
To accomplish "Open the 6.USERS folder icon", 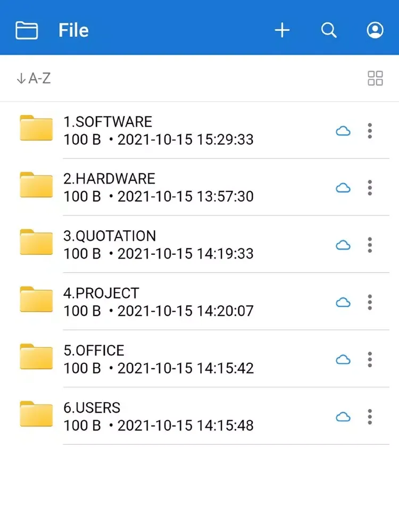I will [x=36, y=414].
